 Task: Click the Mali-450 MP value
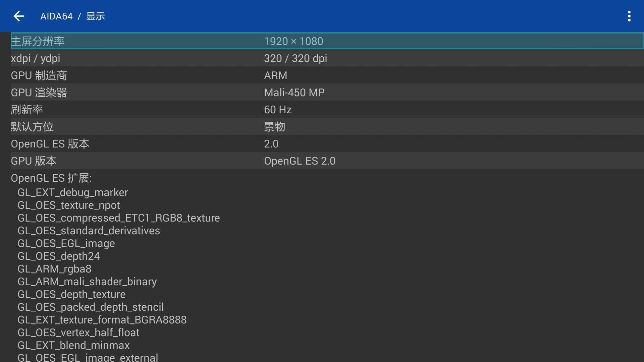tap(294, 93)
